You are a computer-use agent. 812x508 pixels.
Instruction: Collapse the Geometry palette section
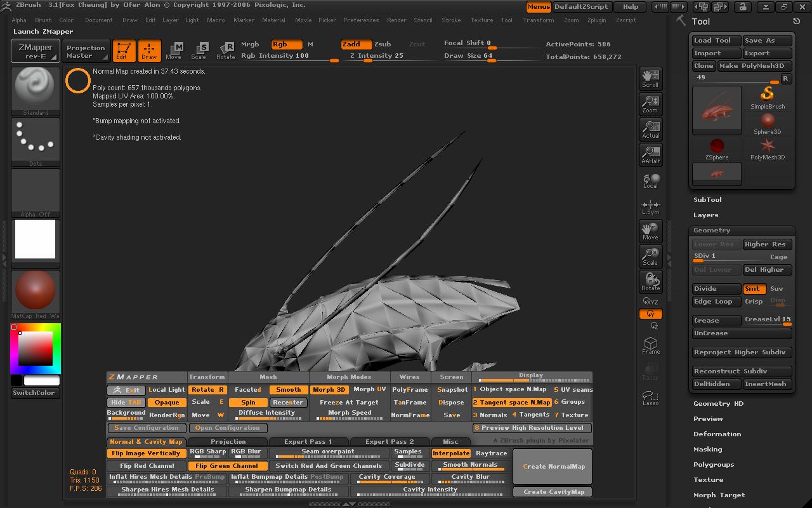click(x=712, y=231)
